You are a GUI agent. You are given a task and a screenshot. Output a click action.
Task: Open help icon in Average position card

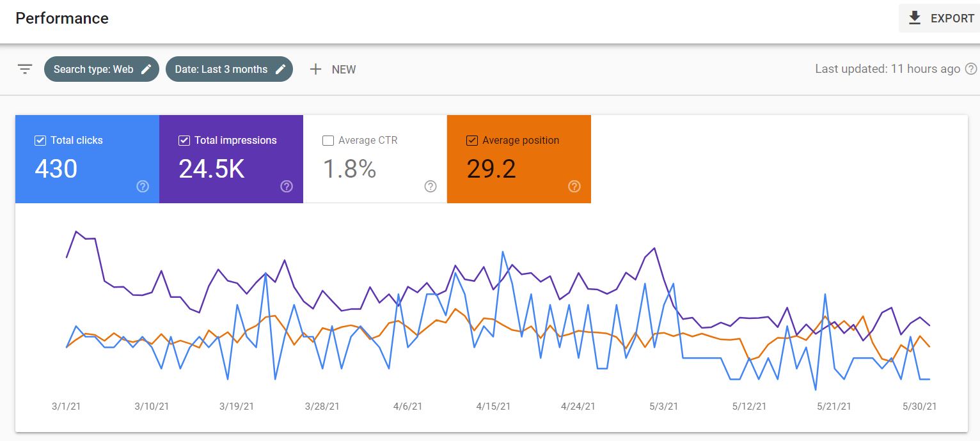point(574,186)
